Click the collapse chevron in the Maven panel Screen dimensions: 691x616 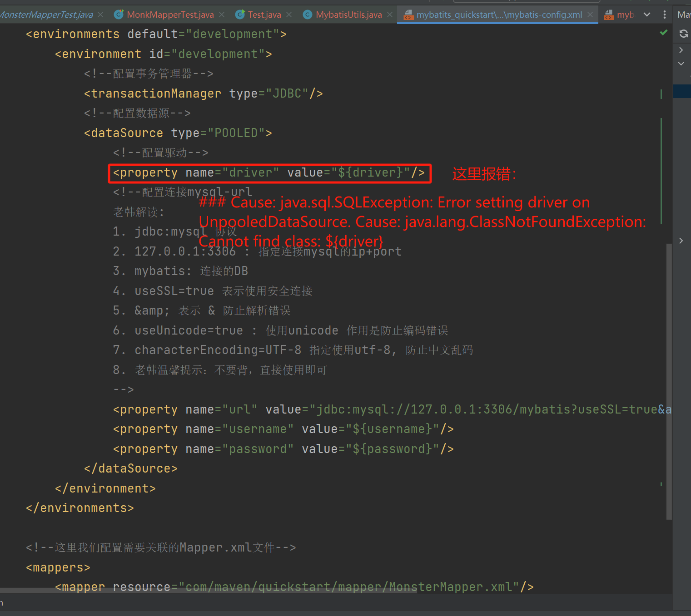pyautogui.click(x=681, y=64)
